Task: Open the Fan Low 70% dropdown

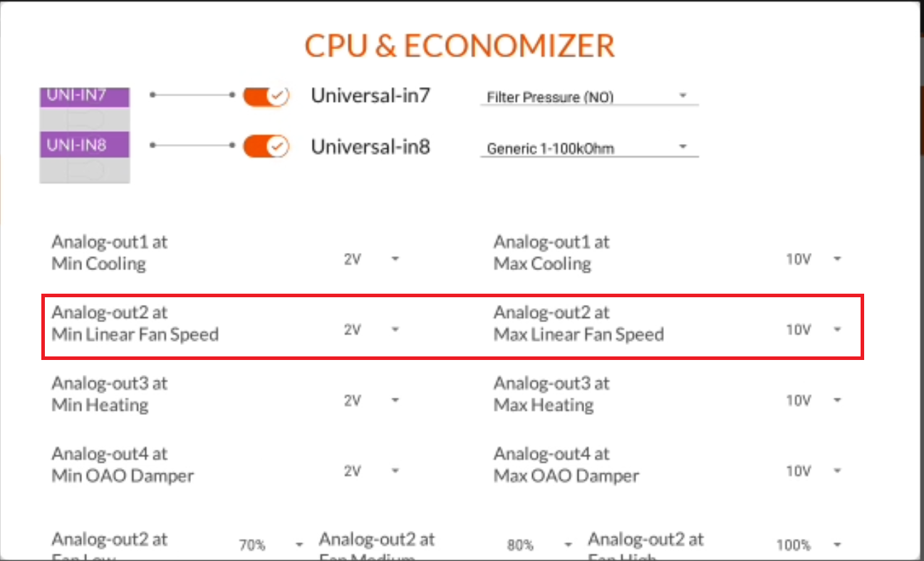Action: click(299, 545)
